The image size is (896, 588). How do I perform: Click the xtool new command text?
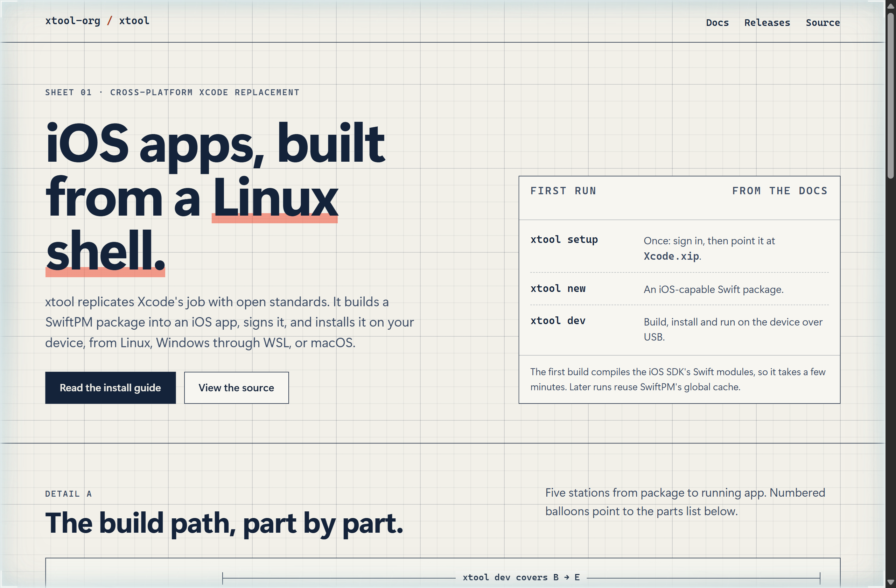point(558,288)
